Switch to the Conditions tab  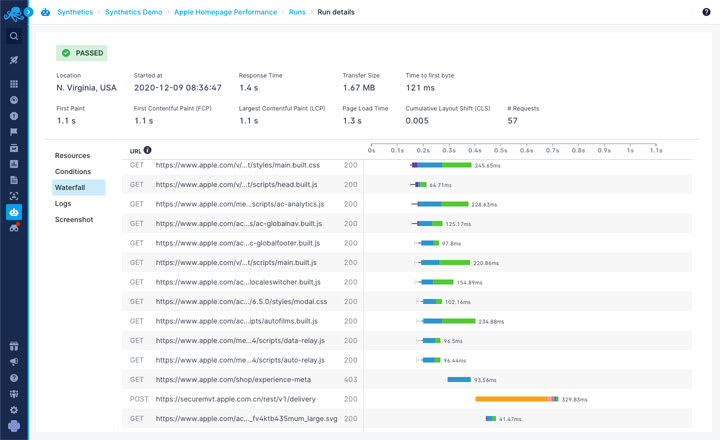(x=73, y=171)
